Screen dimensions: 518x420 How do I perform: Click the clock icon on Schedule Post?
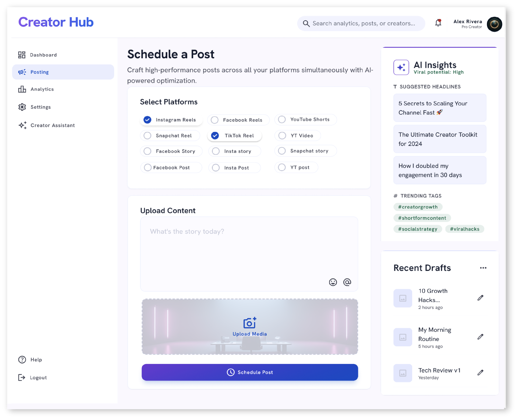(x=231, y=372)
